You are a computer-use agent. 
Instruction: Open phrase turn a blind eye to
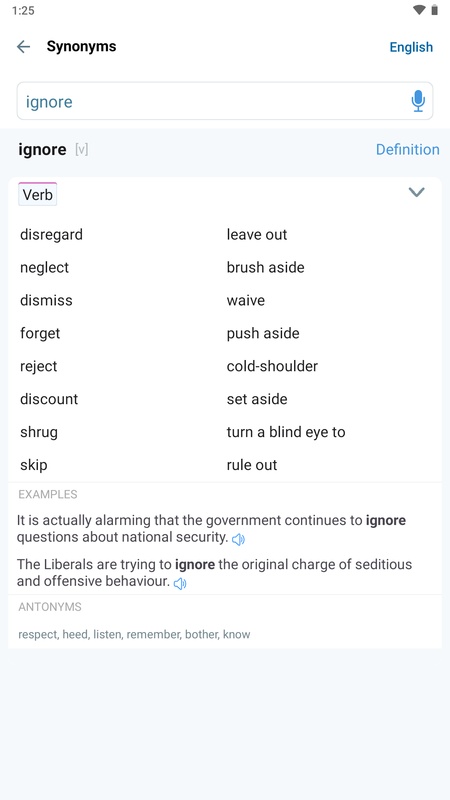[x=286, y=432]
